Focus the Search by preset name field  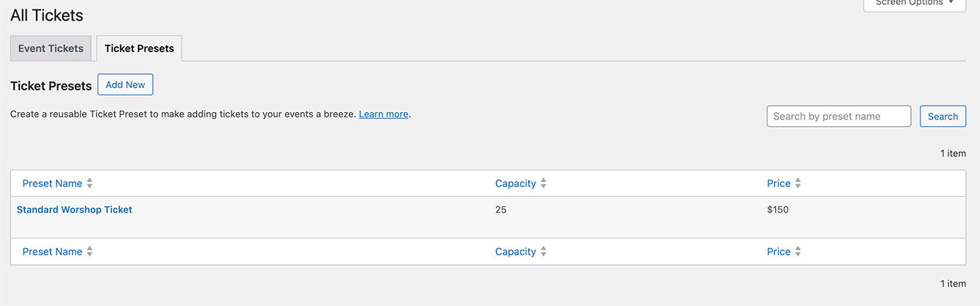(x=838, y=116)
